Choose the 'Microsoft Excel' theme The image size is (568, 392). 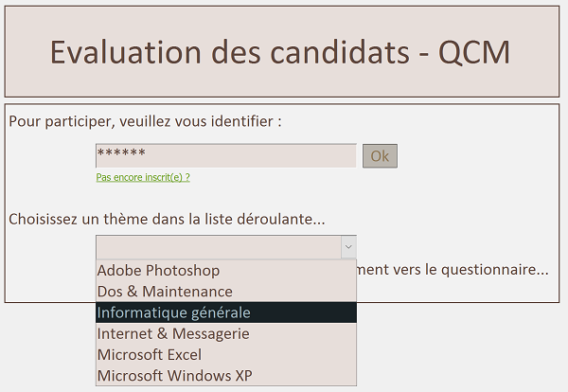pos(150,354)
